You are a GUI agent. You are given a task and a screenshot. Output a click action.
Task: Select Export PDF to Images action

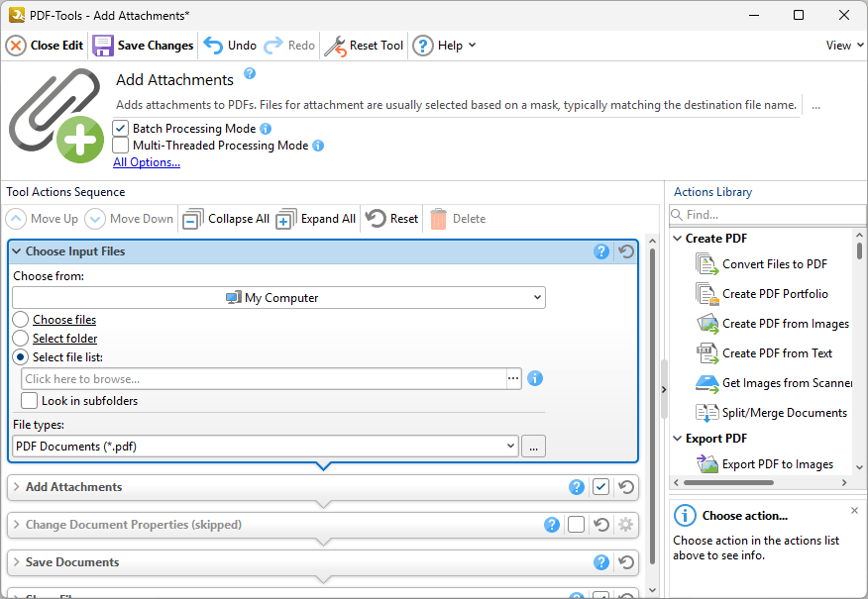click(x=765, y=464)
